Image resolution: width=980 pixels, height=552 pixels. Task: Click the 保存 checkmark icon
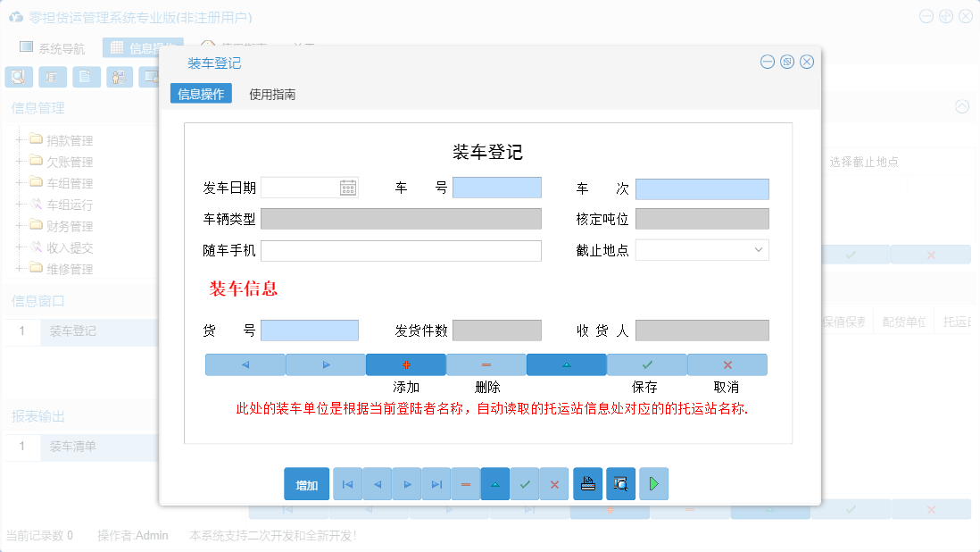pyautogui.click(x=646, y=364)
